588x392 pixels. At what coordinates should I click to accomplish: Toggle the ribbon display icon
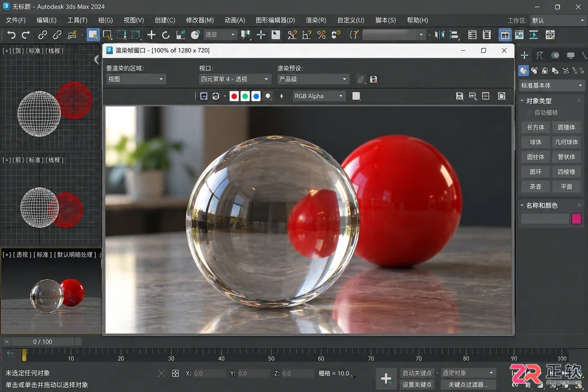pos(505,35)
